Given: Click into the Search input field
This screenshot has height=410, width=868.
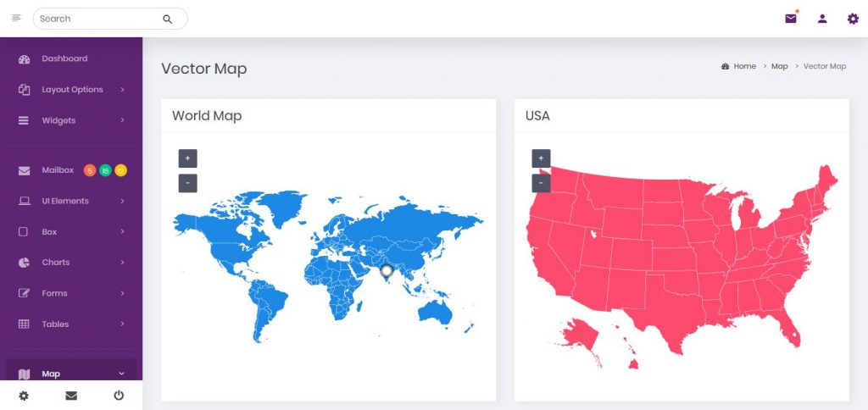Looking at the screenshot, I should pos(97,19).
